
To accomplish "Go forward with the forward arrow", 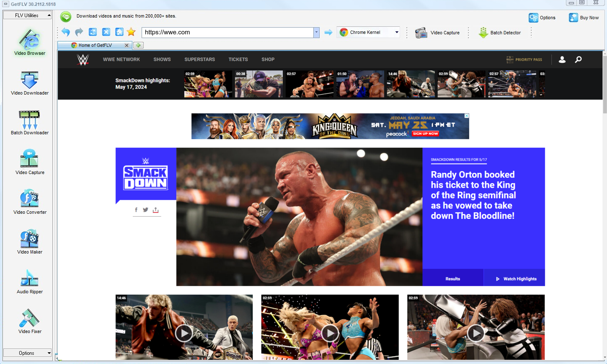I will pyautogui.click(x=79, y=32).
